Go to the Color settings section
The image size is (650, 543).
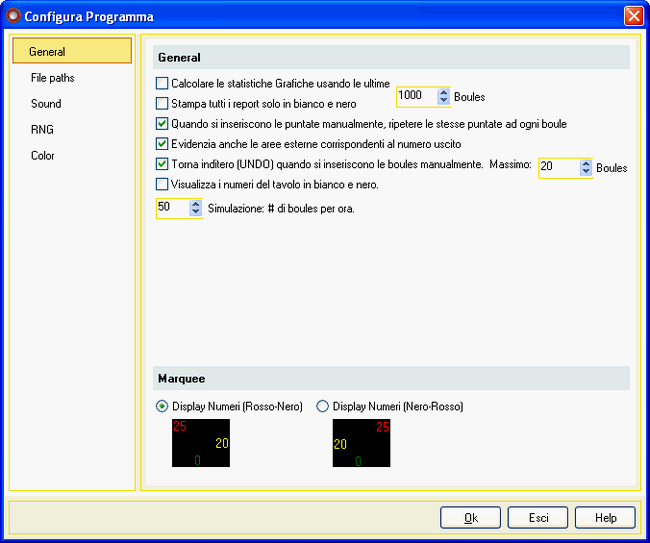tap(43, 156)
